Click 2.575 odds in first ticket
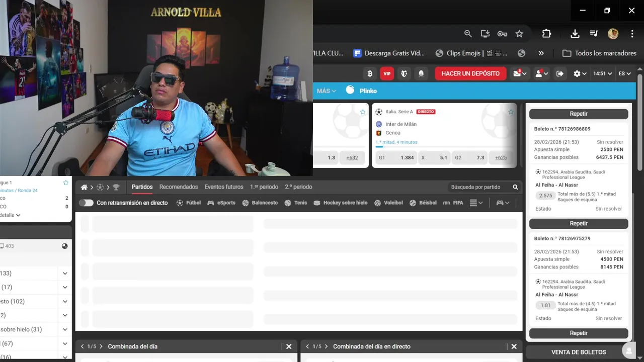The width and height of the screenshot is (644, 362). point(545,196)
